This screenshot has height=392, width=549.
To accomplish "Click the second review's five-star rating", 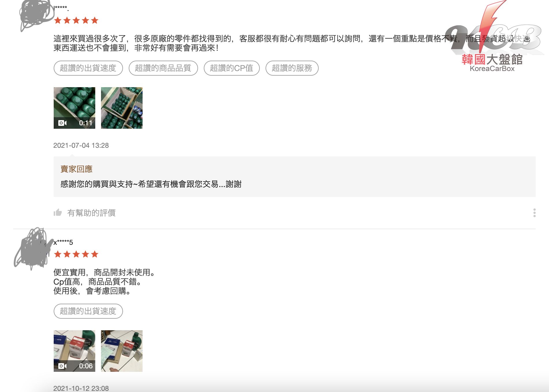I will (x=76, y=254).
